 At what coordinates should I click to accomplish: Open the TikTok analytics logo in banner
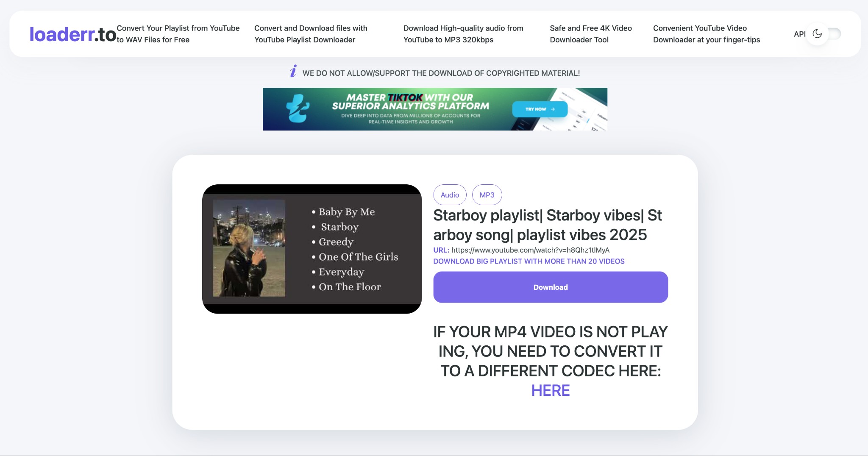(298, 108)
